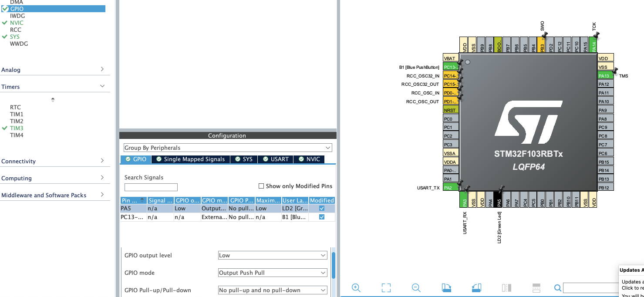Select WWDG in the peripheral list

click(19, 44)
